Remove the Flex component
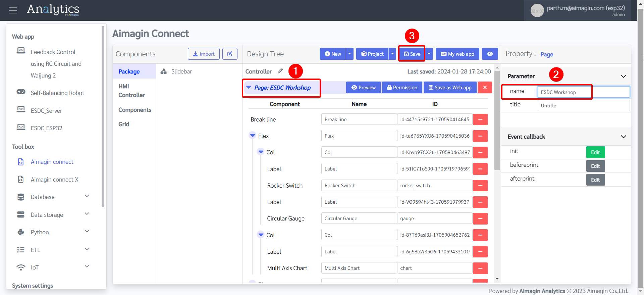This screenshot has height=295, width=644. (480, 136)
